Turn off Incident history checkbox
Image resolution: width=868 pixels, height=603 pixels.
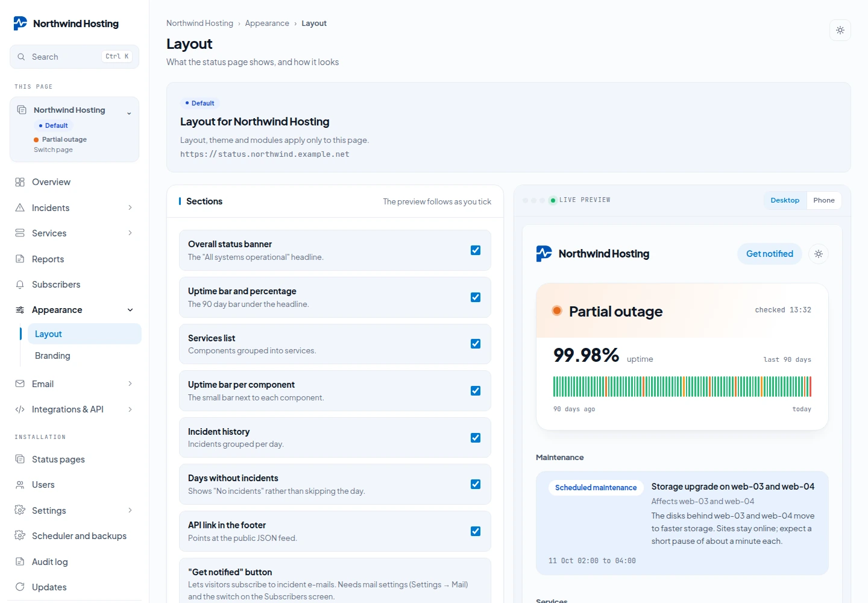(476, 438)
